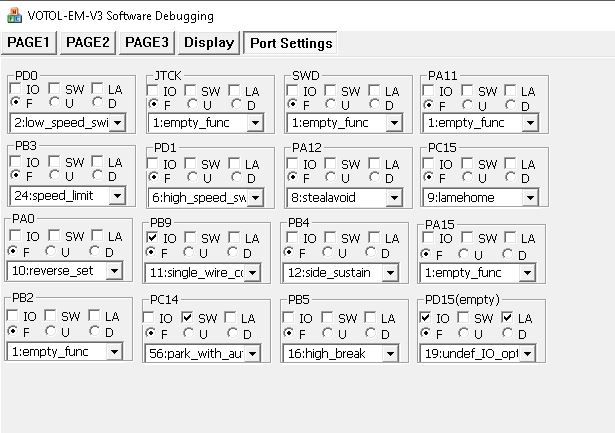615x433 pixels.
Task: Open the PAGE2 tab
Action: pyautogui.click(x=88, y=42)
